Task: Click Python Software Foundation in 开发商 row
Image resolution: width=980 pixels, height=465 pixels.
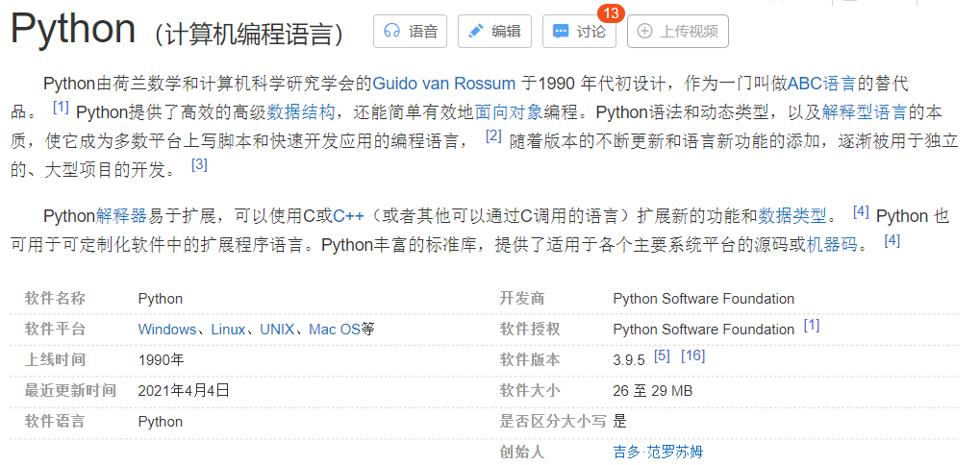Action: point(704,299)
